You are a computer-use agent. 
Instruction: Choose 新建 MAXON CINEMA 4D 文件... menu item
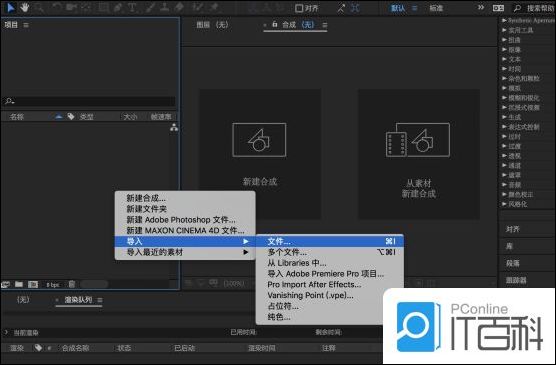tap(185, 230)
